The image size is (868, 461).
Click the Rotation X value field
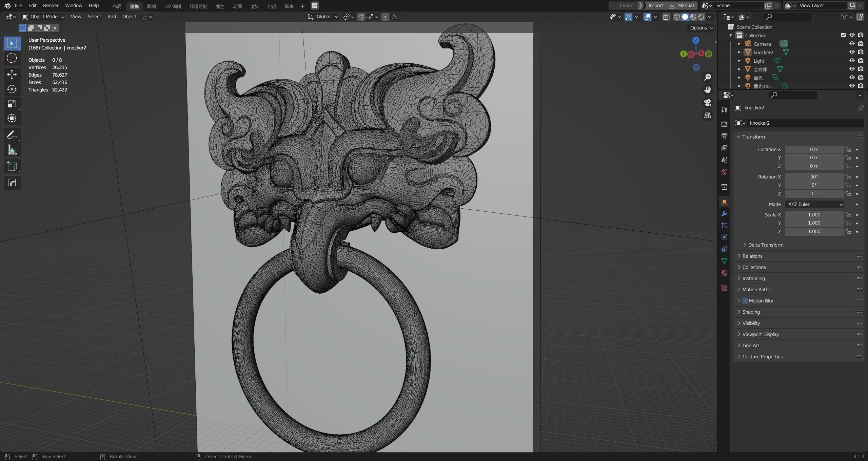point(814,177)
